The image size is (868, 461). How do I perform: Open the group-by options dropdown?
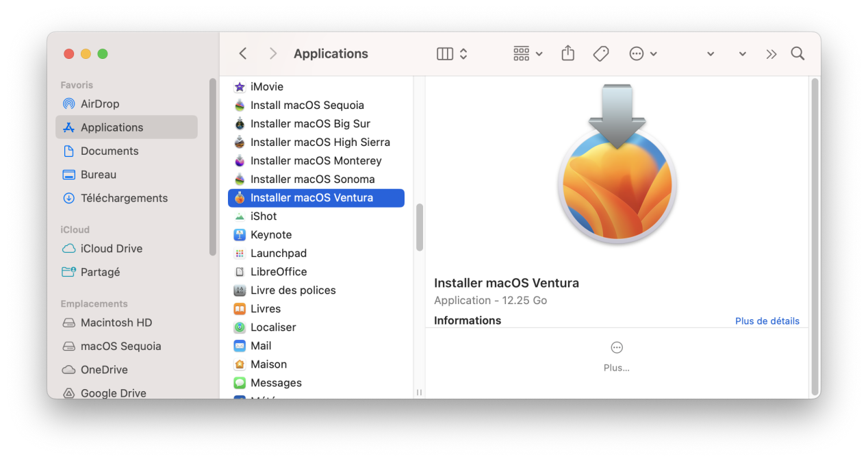coord(528,53)
